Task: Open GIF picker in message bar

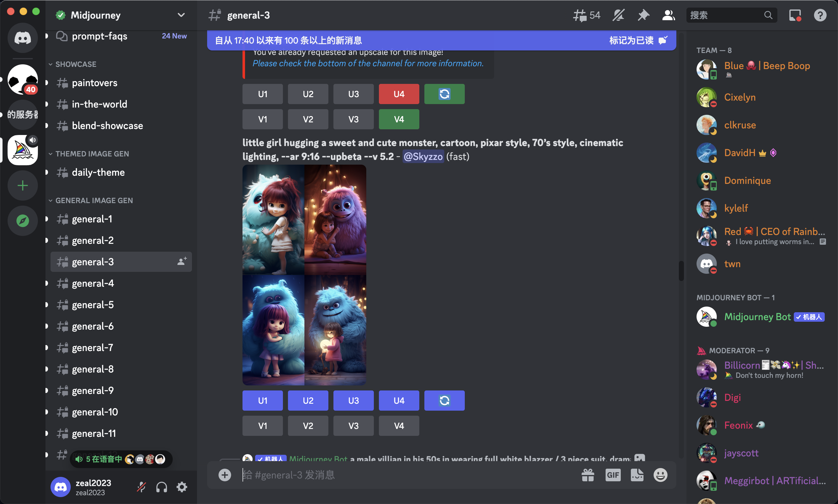Action: (x=613, y=475)
